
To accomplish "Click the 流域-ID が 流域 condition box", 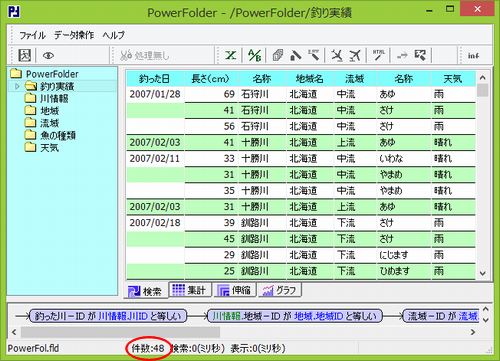I will [x=441, y=316].
